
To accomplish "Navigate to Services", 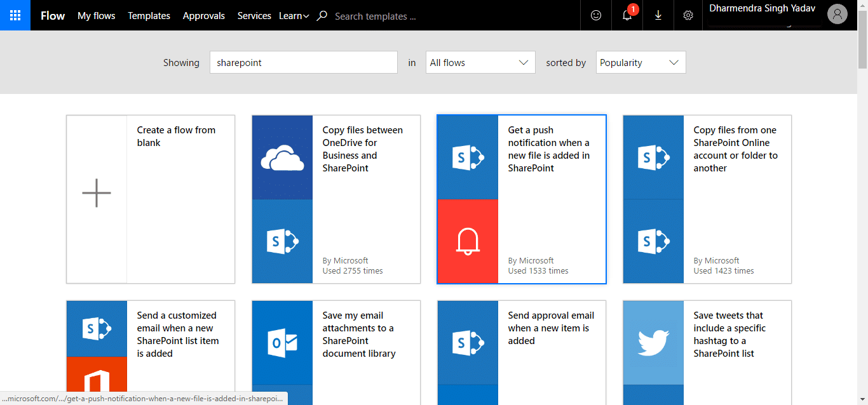I will click(x=254, y=16).
